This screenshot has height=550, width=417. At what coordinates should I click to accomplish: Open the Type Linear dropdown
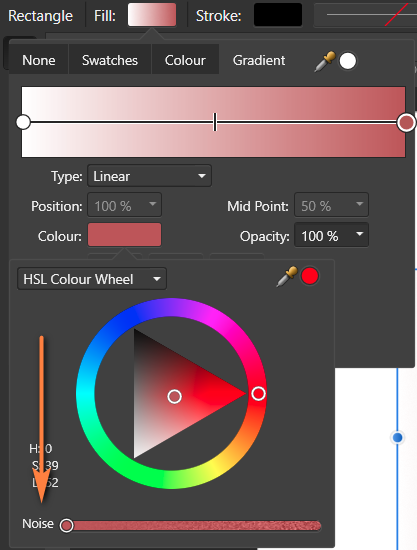[149, 176]
